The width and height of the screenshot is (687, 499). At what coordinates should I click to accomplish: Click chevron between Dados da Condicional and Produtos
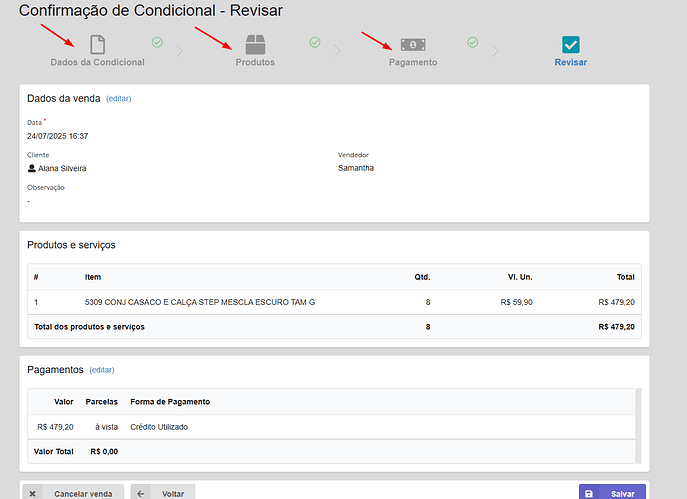point(179,50)
